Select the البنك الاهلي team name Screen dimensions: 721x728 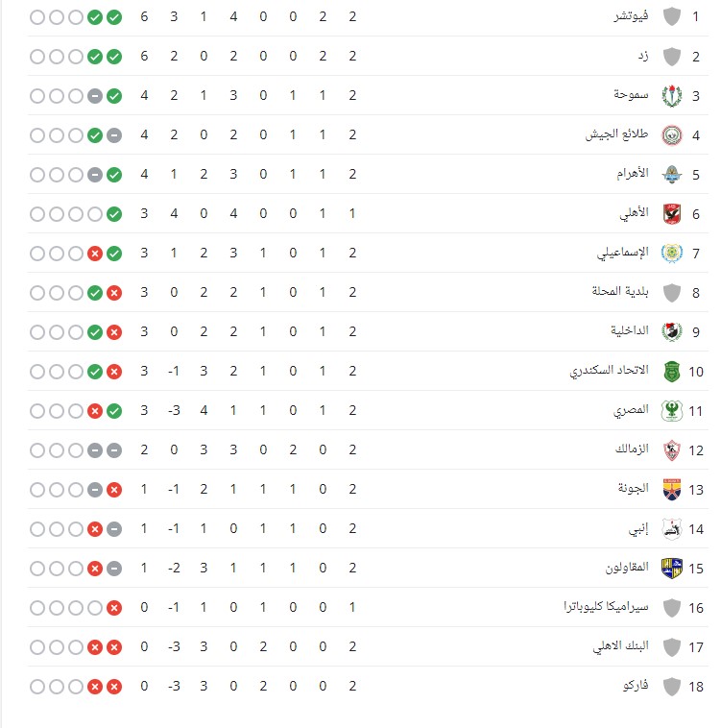620,645
